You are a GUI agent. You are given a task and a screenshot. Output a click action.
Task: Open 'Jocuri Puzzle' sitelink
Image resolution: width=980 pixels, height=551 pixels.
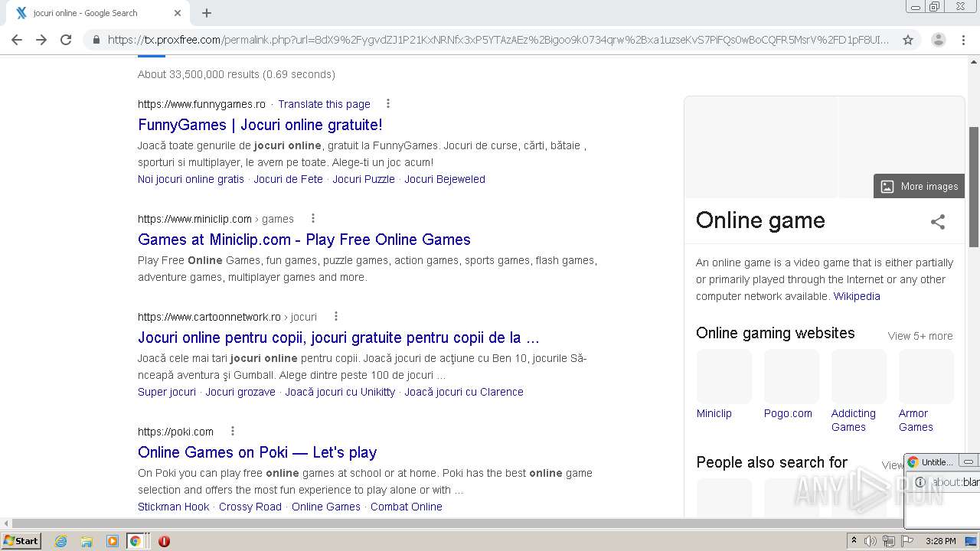tap(364, 179)
